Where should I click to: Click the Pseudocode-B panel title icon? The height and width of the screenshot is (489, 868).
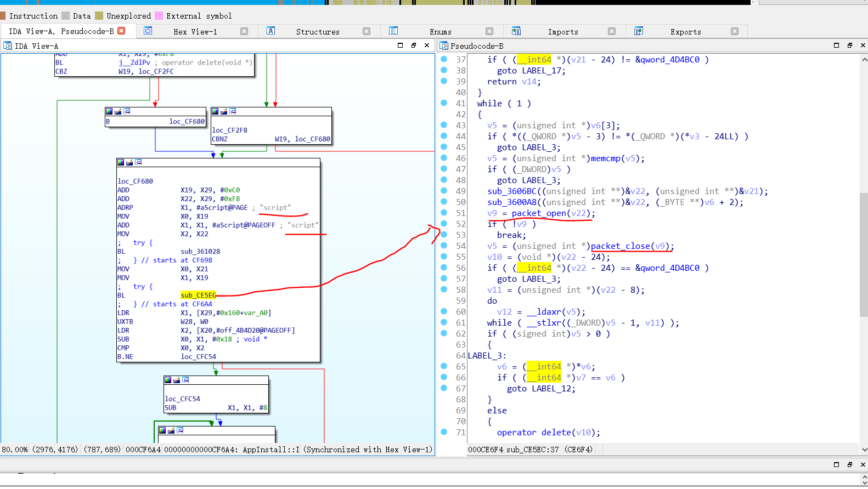(x=444, y=46)
